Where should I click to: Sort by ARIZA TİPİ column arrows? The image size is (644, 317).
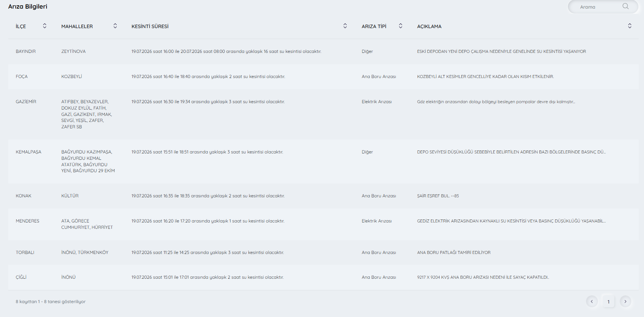pos(401,26)
